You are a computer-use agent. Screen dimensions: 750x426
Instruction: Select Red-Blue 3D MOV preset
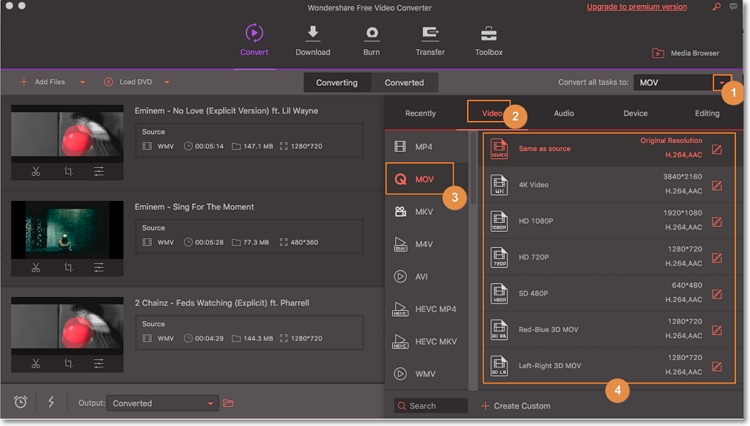pyautogui.click(x=609, y=329)
